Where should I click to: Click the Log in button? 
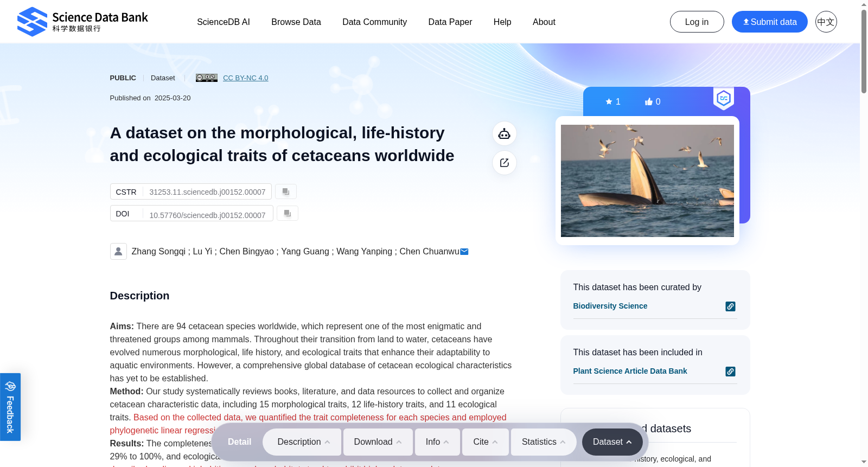click(x=697, y=22)
